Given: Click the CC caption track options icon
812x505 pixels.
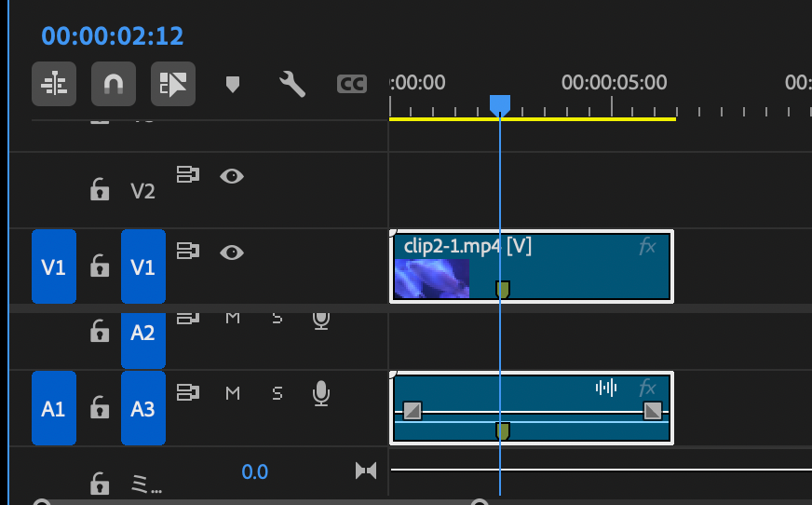Looking at the screenshot, I should coord(351,85).
